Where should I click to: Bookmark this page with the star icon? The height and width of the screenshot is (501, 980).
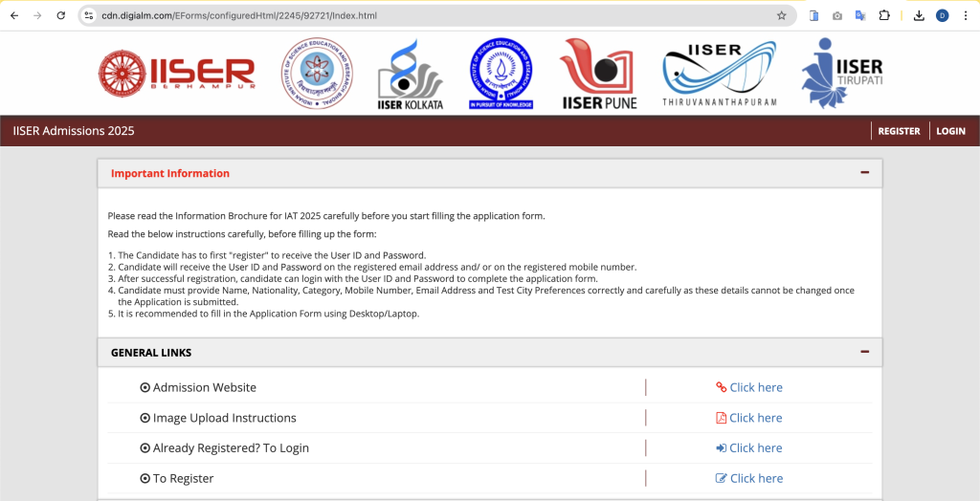click(x=781, y=15)
